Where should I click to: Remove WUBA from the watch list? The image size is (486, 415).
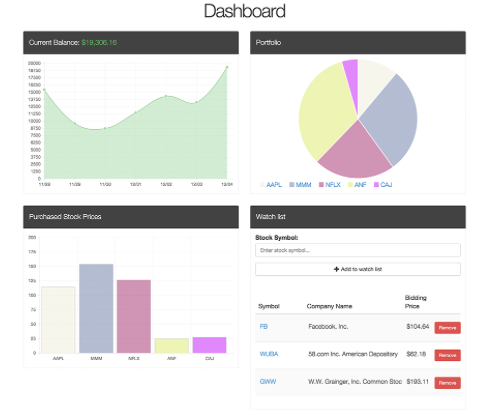click(x=447, y=355)
